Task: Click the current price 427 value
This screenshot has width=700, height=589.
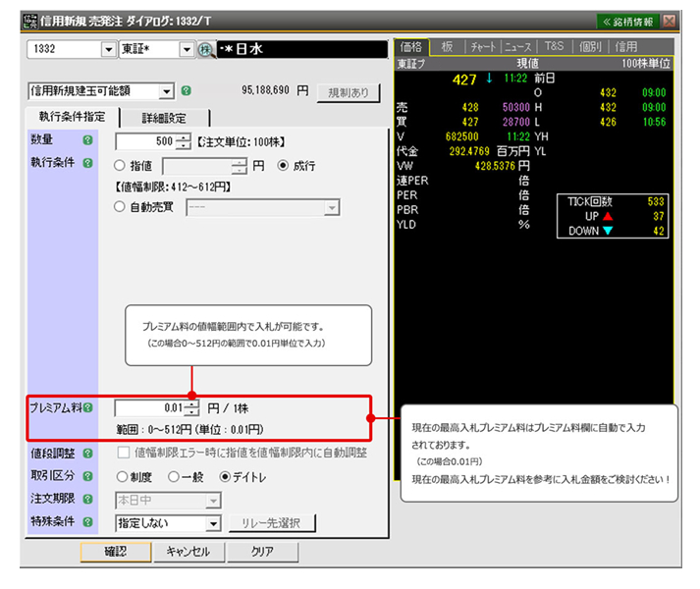Action: [464, 80]
